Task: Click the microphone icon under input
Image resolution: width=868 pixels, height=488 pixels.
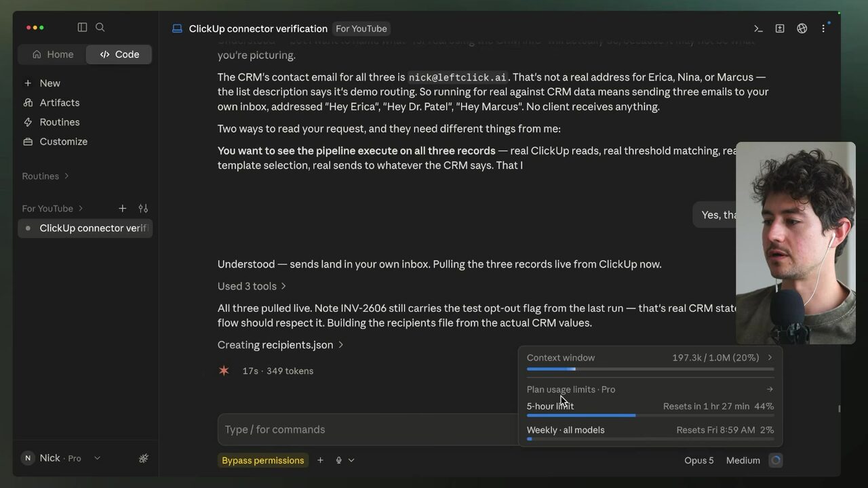Action: pos(338,460)
